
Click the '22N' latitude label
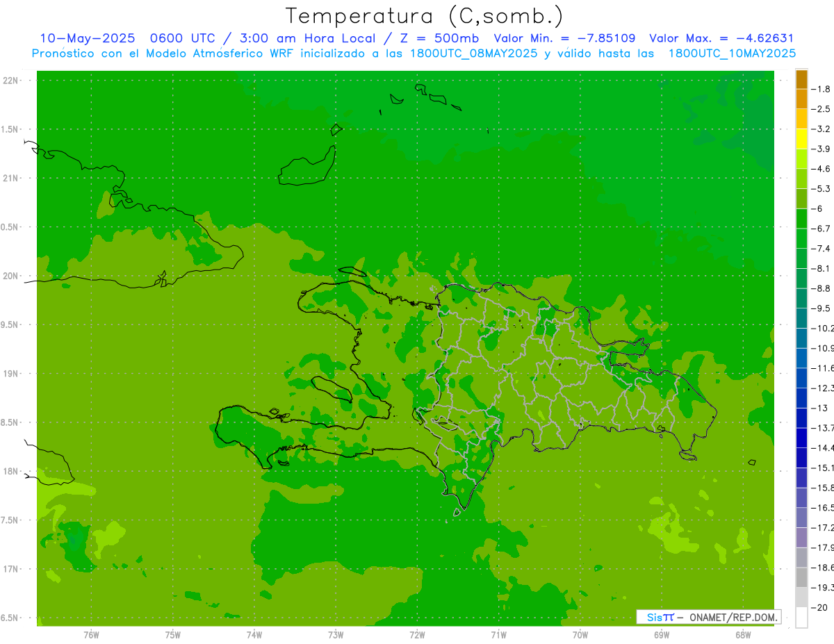point(11,81)
